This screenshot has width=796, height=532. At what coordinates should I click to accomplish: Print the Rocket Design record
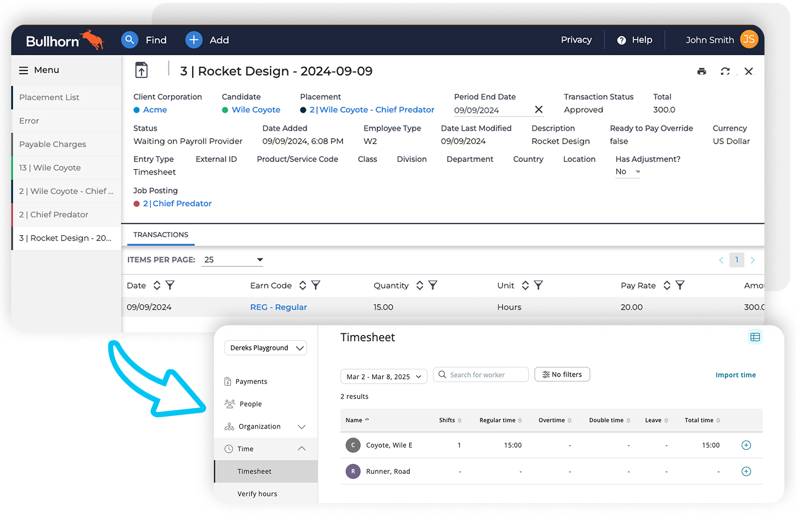pos(701,71)
